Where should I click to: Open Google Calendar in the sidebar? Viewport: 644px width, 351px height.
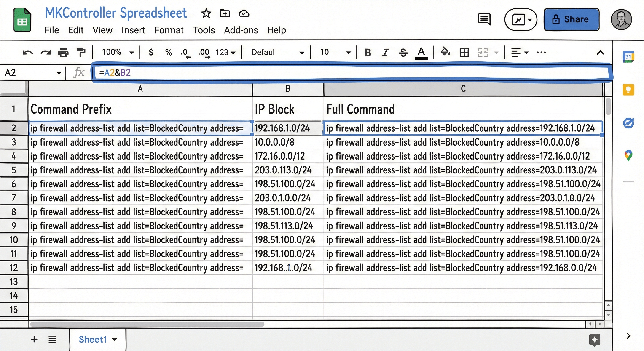coord(629,57)
